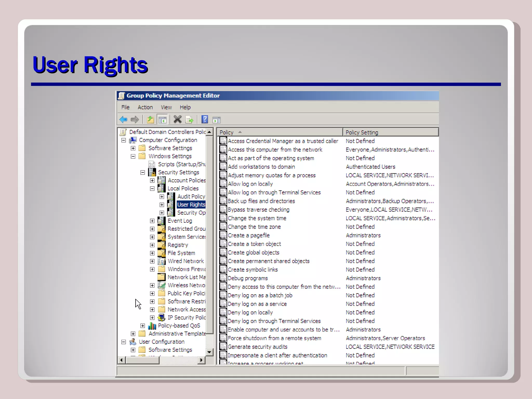
Task: Click the Show/Hide Action Pane icon
Action: (x=216, y=120)
